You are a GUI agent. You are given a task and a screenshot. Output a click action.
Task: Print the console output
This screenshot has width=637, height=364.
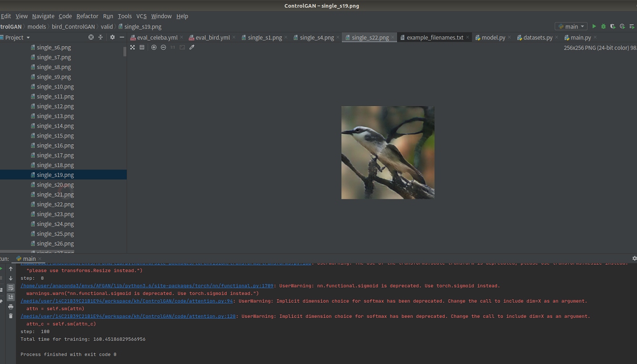[10, 307]
